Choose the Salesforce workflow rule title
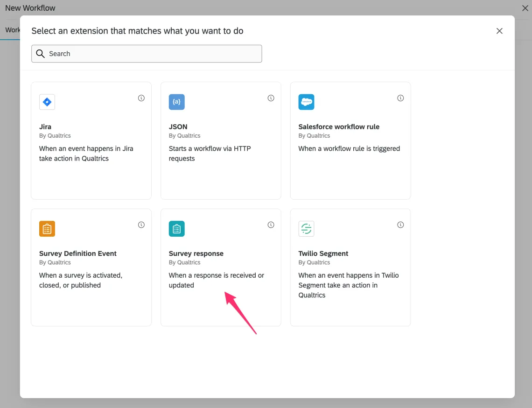532x408 pixels. (x=339, y=127)
